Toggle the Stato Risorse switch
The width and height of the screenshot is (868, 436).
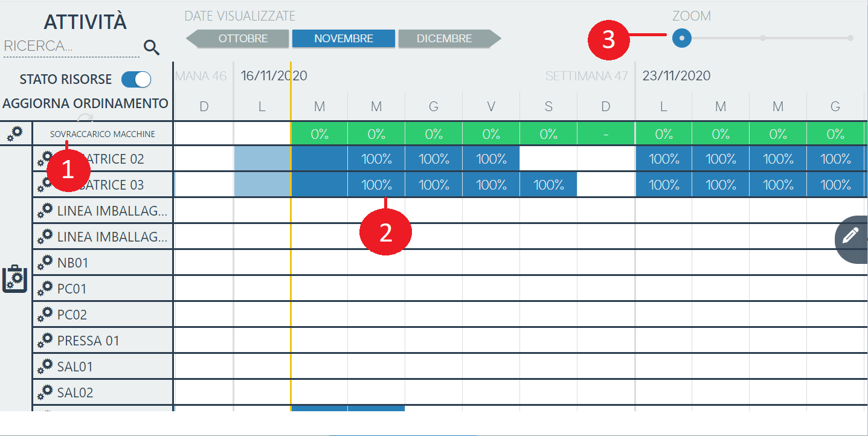click(136, 80)
